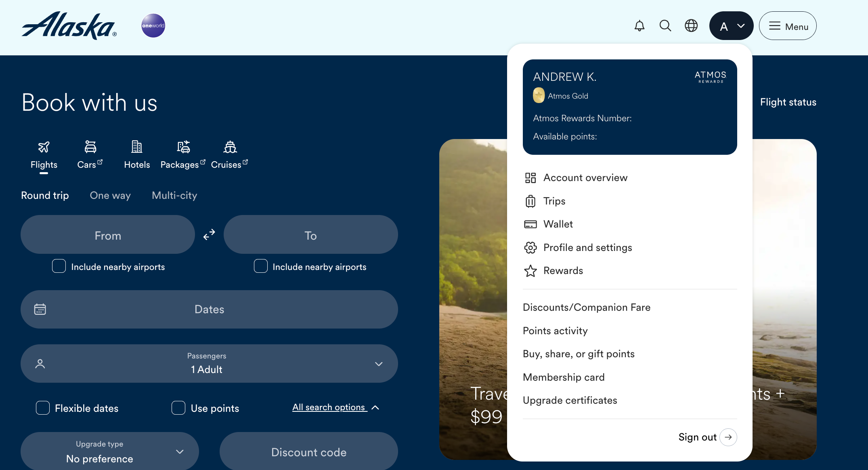Select the Cruises ship icon

pyautogui.click(x=230, y=147)
